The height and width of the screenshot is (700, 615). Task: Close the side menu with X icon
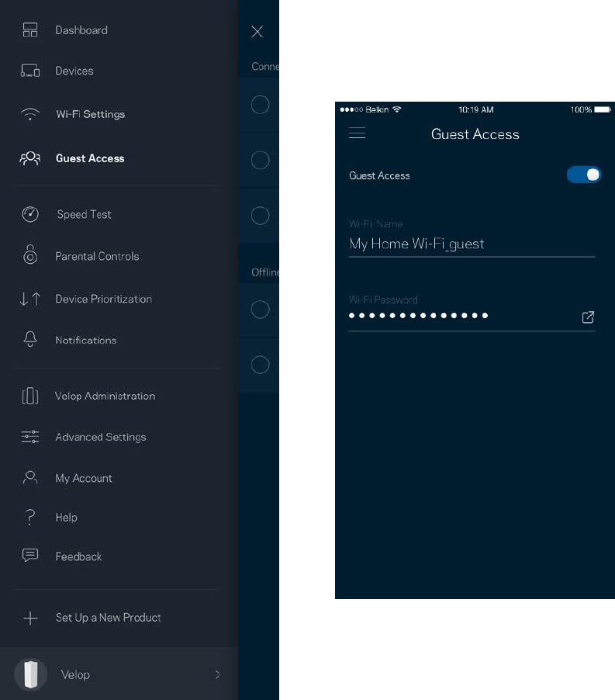(257, 31)
